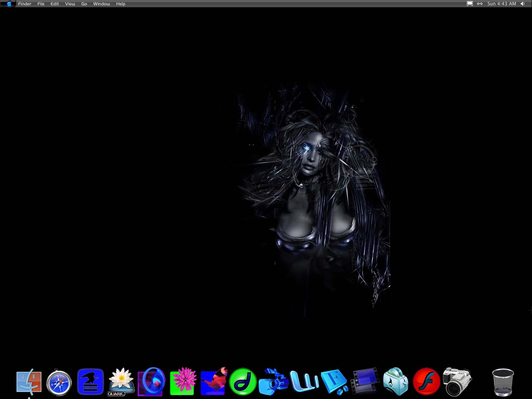
Task: Open the Toast disc-burning toaster icon
Action: tap(395, 382)
